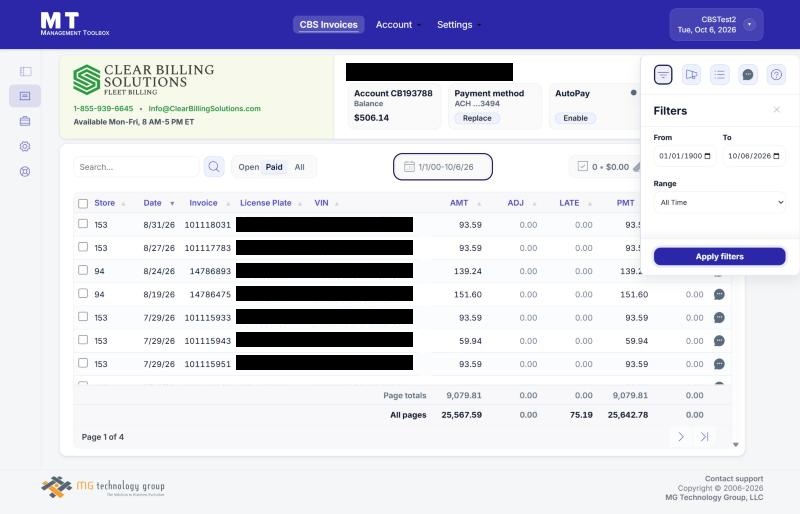800x514 pixels.
Task: Open the filters panel icon
Action: [x=663, y=75]
